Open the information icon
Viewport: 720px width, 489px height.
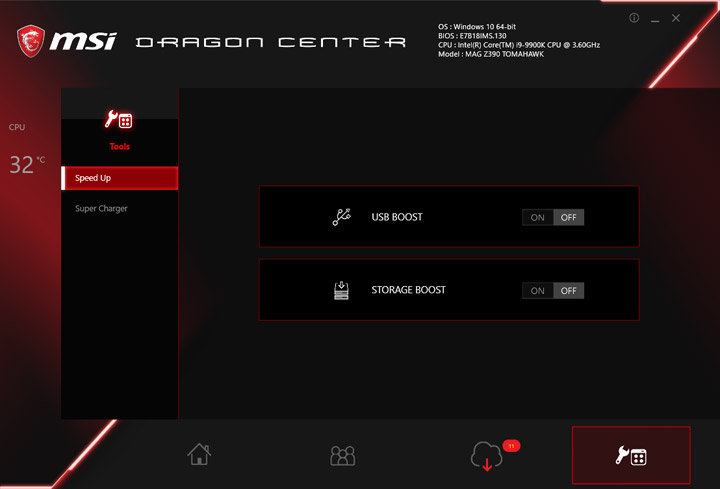(634, 18)
